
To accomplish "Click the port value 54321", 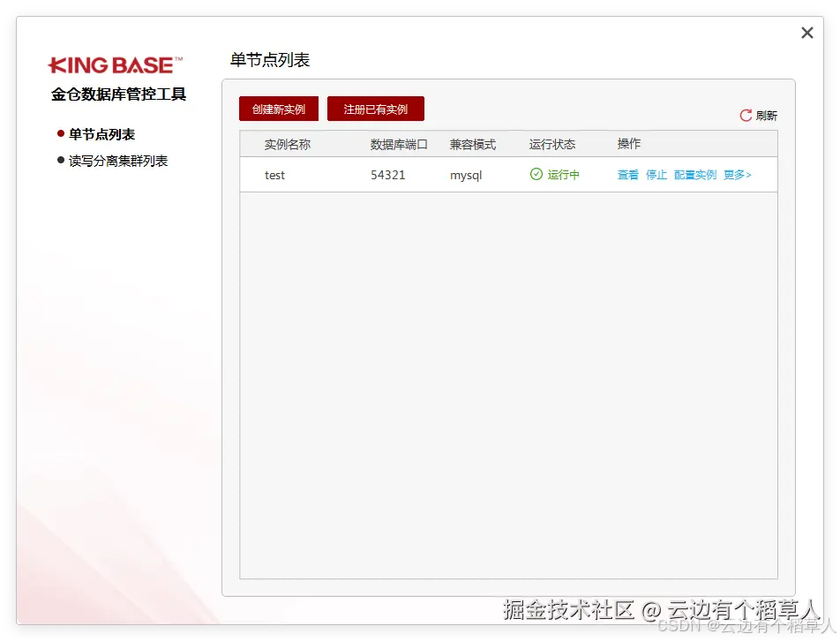I will point(388,175).
